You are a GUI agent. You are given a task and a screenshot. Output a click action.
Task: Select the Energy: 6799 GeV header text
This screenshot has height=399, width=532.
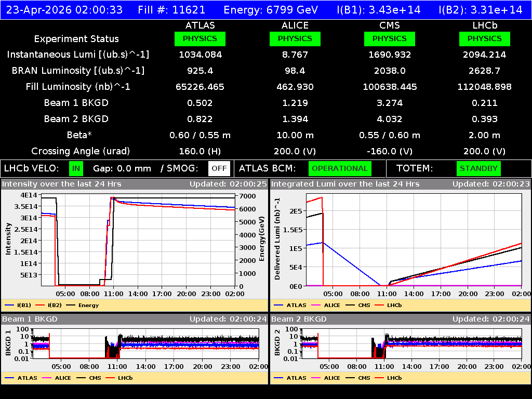pos(271,10)
